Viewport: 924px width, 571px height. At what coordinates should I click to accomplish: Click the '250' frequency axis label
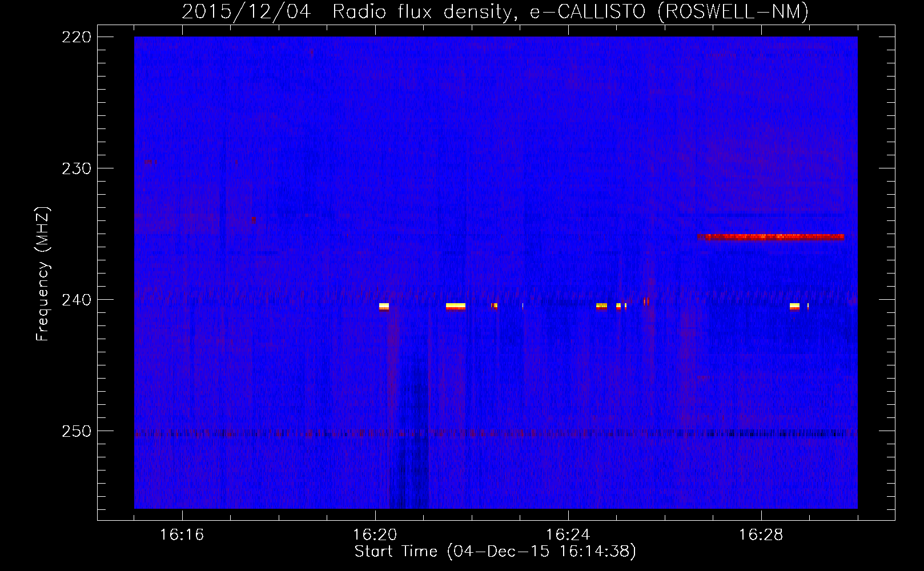76,431
